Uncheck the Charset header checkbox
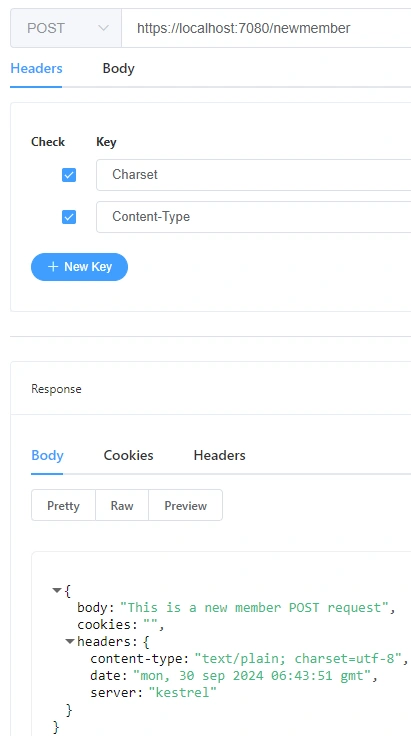This screenshot has height=736, width=411. coord(69,175)
